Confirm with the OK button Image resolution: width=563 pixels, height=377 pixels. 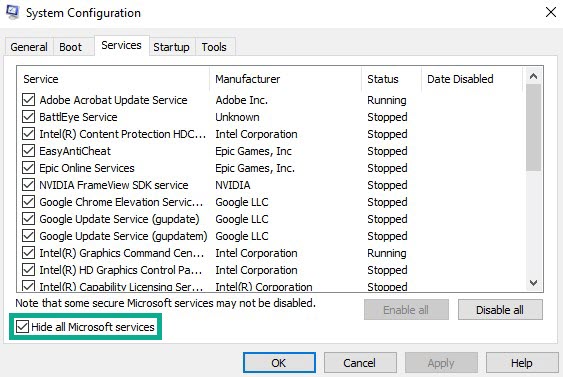(x=279, y=363)
